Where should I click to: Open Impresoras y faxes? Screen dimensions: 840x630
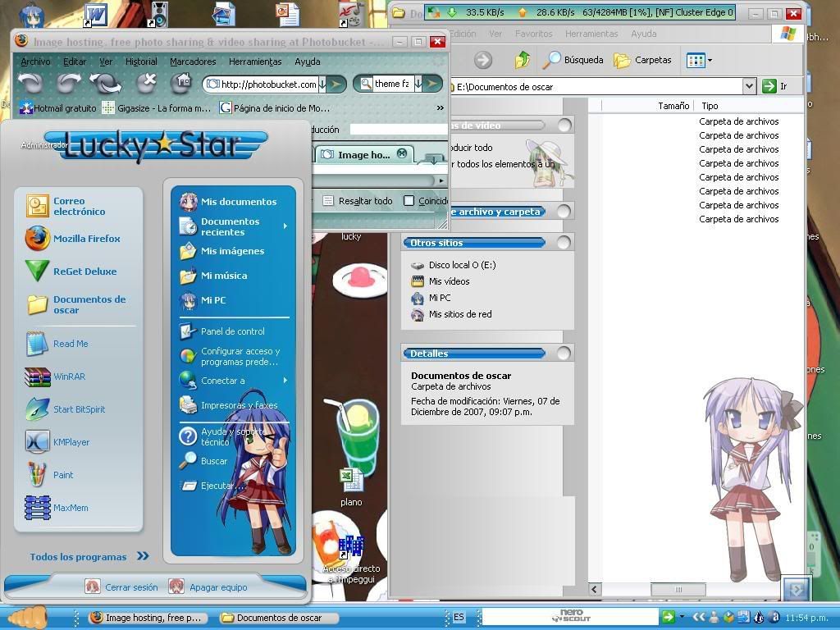(x=229, y=405)
